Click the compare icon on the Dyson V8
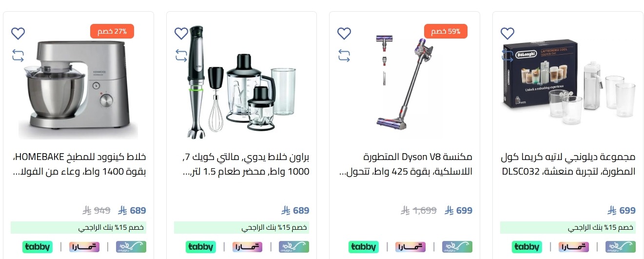The image size is (644, 259). click(344, 56)
